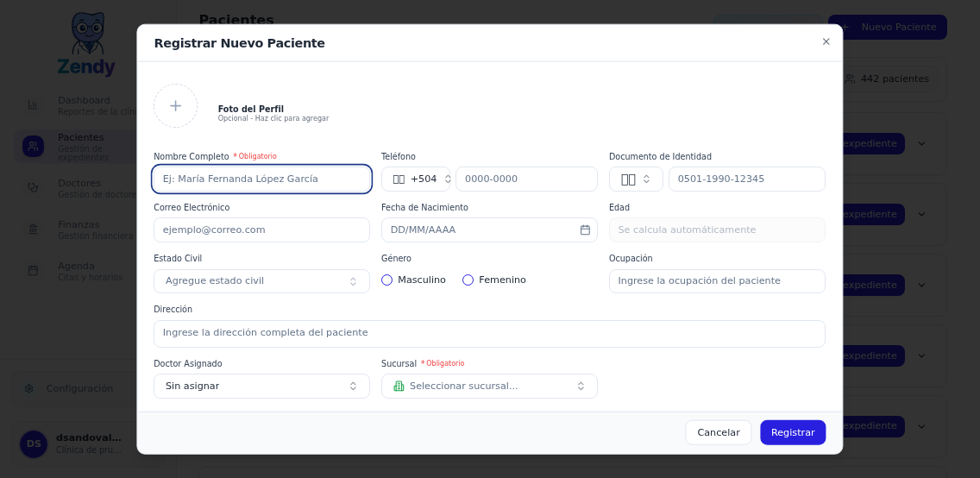Image resolution: width=980 pixels, height=478 pixels.
Task: Click the 442 pacientes people icon
Action: click(x=850, y=79)
